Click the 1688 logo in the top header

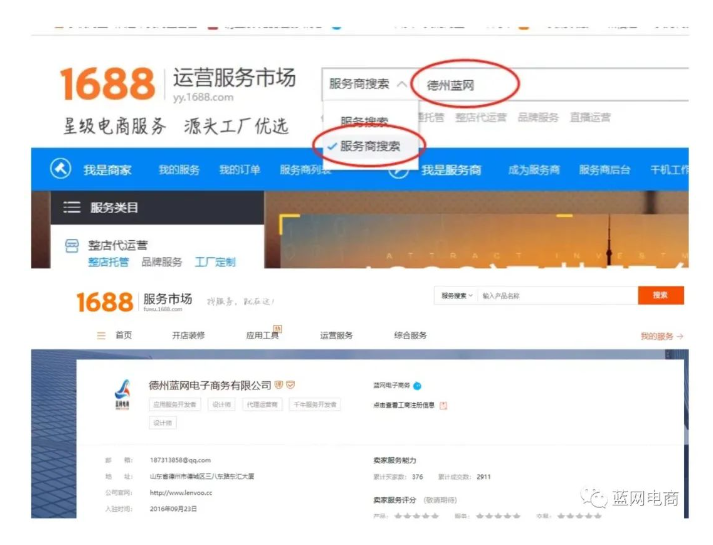pos(107,85)
